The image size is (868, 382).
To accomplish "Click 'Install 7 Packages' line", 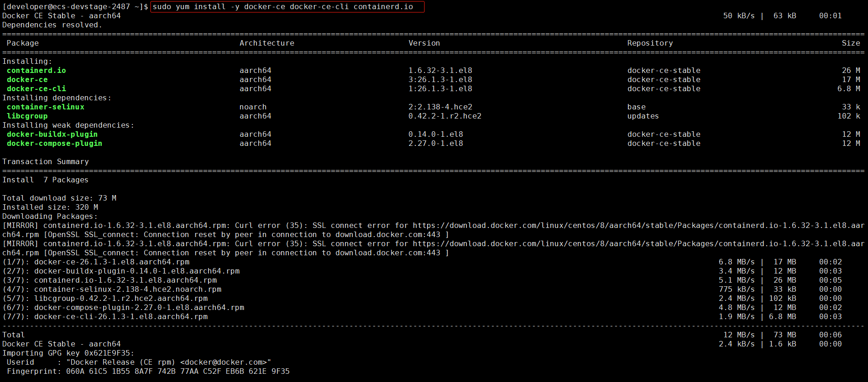I will [x=46, y=180].
